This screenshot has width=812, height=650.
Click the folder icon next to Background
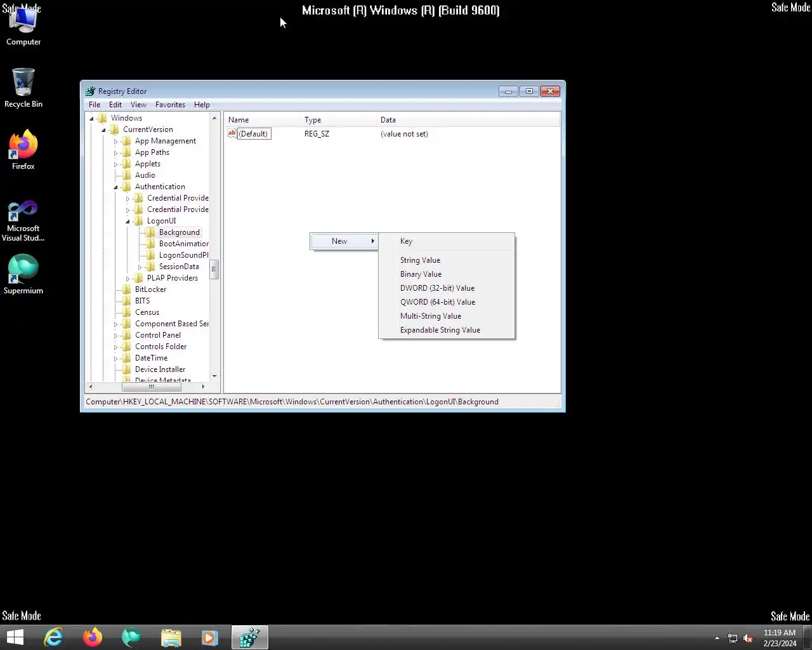(151, 232)
